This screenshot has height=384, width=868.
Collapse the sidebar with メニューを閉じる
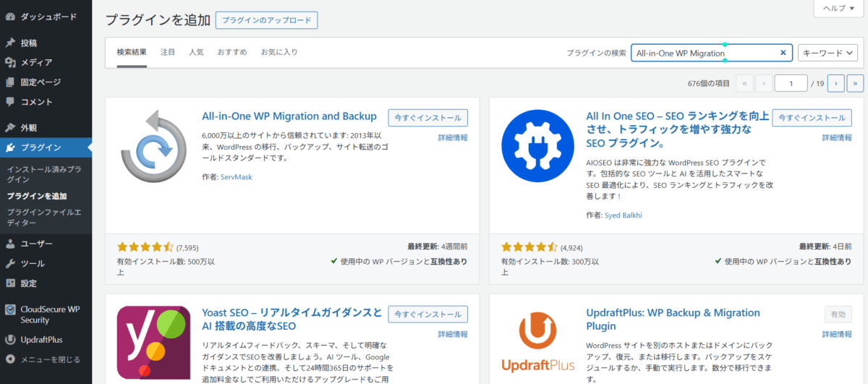(50, 359)
